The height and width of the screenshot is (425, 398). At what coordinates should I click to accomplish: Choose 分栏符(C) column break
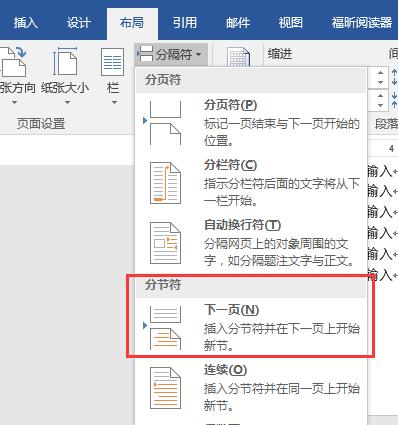point(251,183)
